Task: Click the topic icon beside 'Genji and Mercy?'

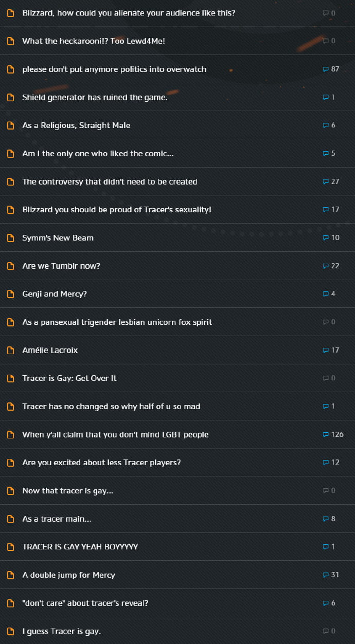Action: point(10,294)
